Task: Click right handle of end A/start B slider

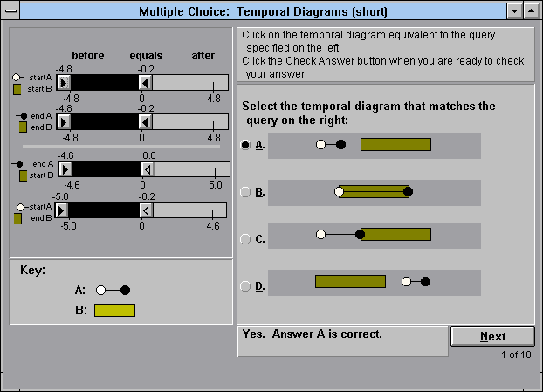Action: [148, 169]
